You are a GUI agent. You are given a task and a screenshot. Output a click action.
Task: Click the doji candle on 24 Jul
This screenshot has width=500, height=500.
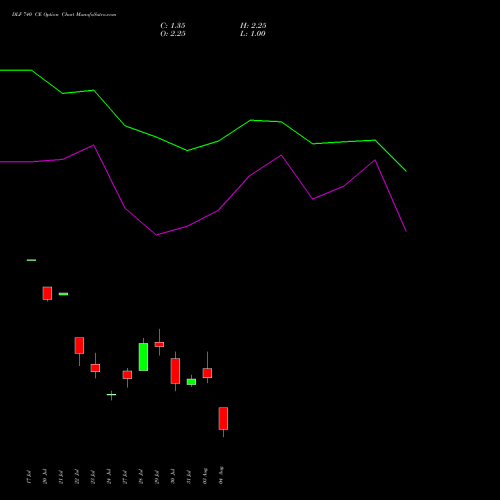click(x=111, y=395)
